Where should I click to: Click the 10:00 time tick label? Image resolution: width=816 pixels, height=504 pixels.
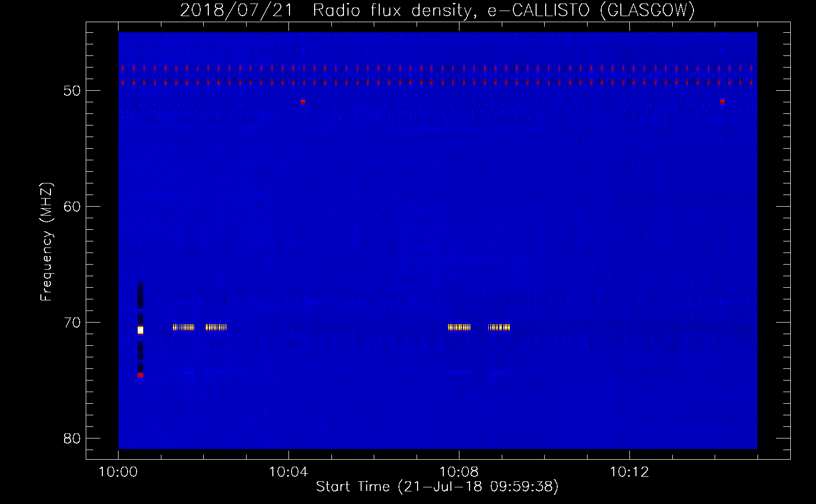(118, 472)
